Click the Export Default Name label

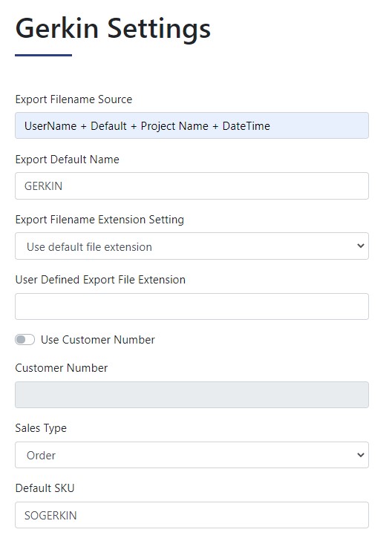68,160
